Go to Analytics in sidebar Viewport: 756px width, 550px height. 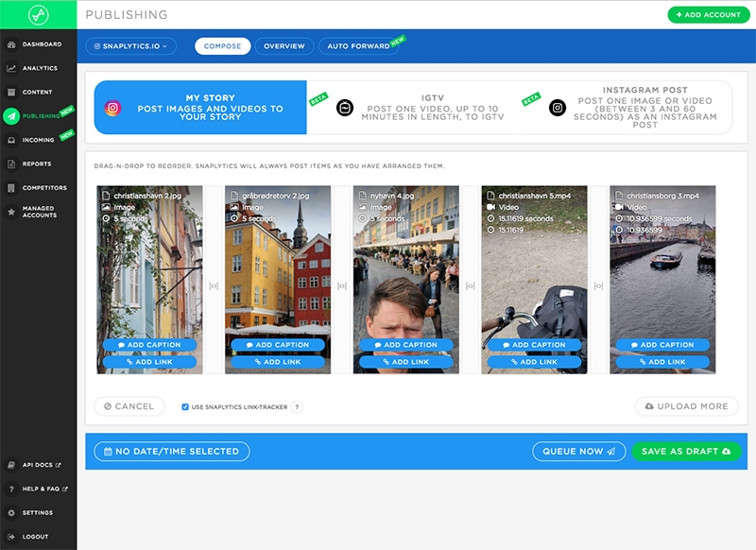(x=38, y=68)
